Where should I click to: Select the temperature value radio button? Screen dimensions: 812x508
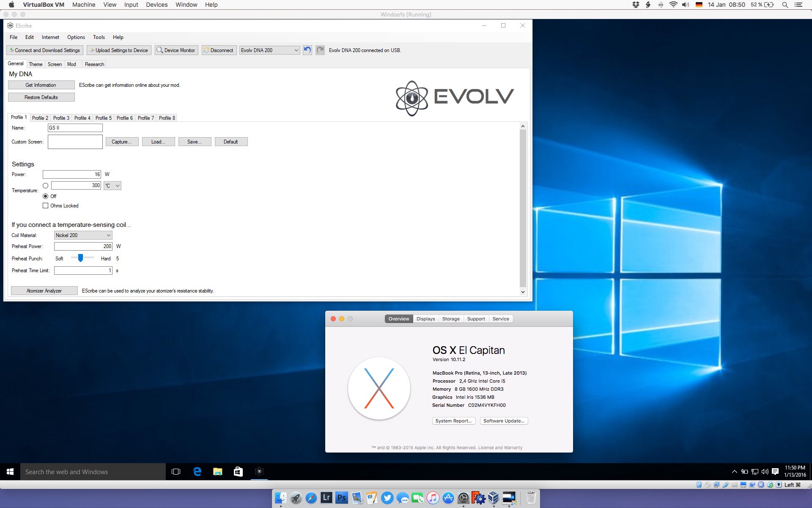coord(46,185)
